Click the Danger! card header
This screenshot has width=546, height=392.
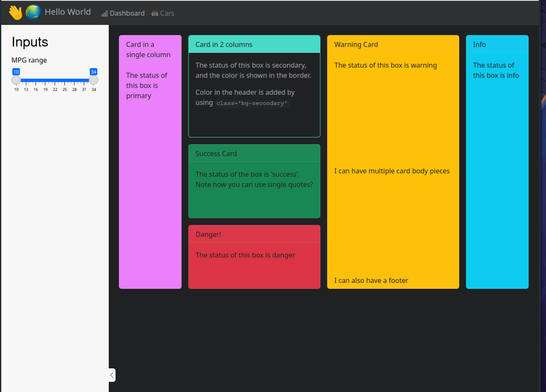pos(254,234)
